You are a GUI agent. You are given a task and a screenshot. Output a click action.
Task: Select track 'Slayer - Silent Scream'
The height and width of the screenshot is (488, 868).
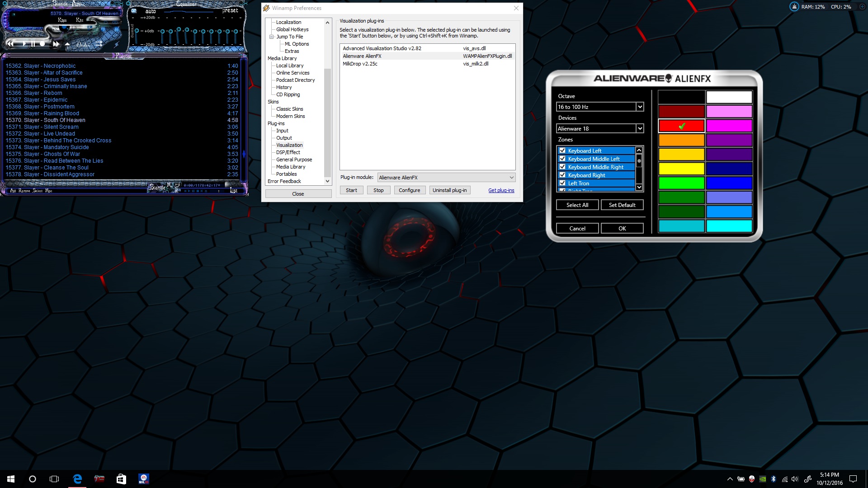click(x=122, y=127)
